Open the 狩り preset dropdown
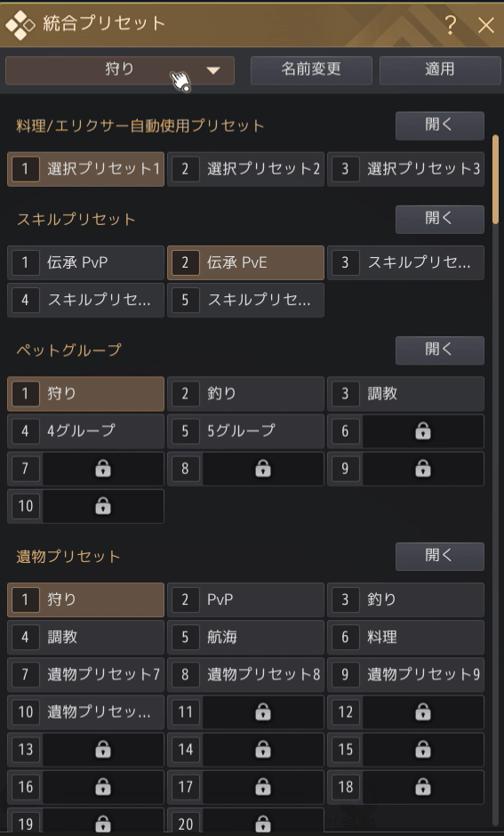The width and height of the screenshot is (504, 836). (120, 70)
